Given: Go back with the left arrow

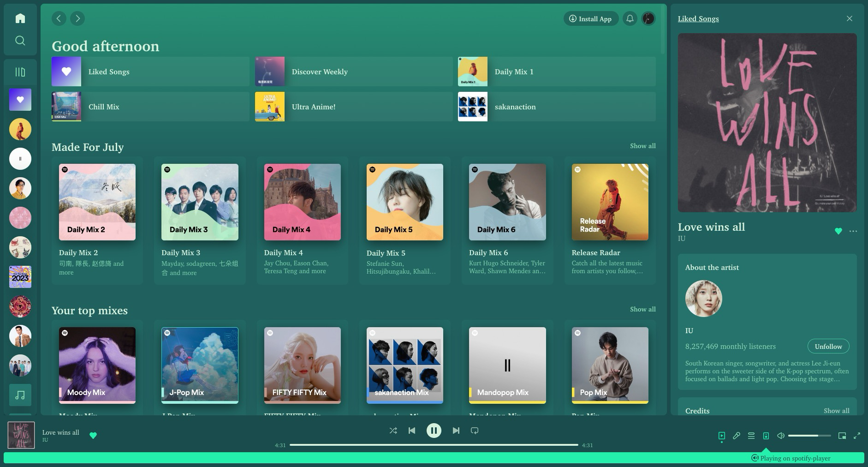Looking at the screenshot, I should (x=59, y=18).
